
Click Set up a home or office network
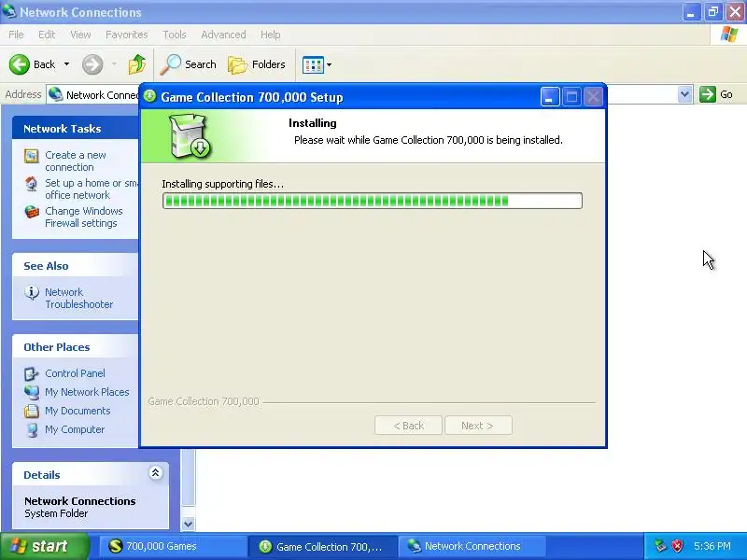tap(91, 189)
